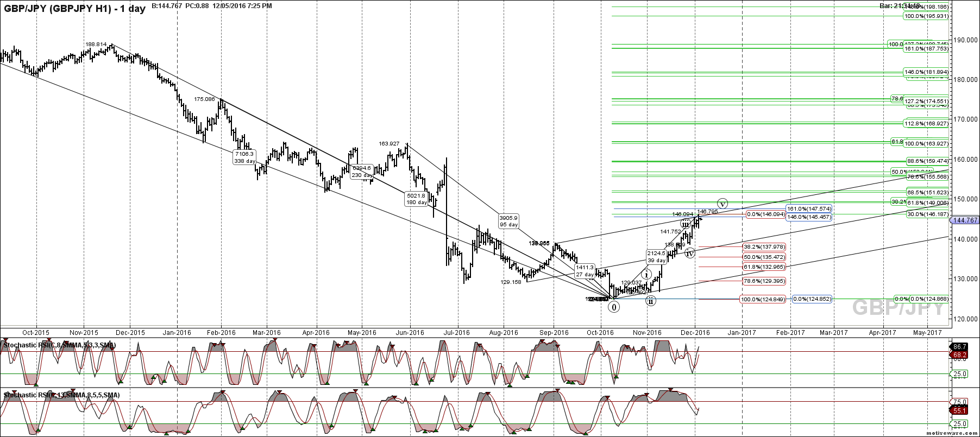Click the 78.6%(129.395) retracement label
Image resolution: width=980 pixels, height=437 pixels.
pos(764,281)
